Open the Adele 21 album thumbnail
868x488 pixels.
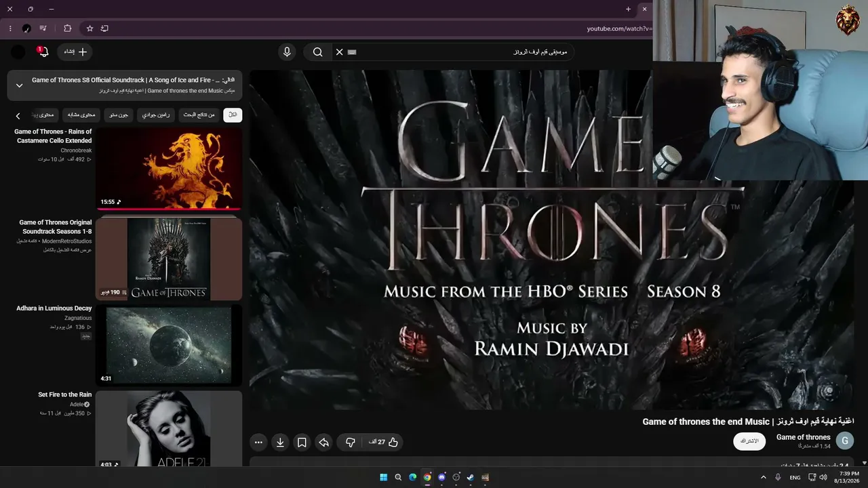pyautogui.click(x=168, y=428)
